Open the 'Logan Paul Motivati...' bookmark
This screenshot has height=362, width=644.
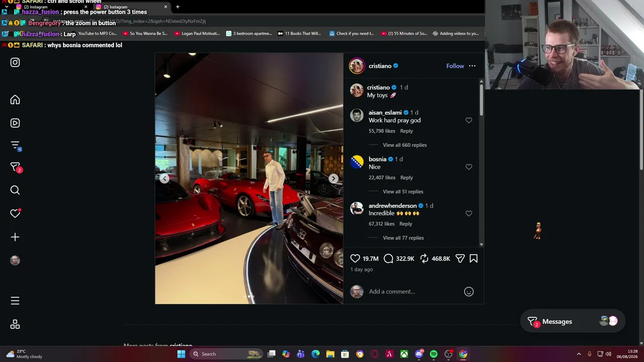click(197, 34)
